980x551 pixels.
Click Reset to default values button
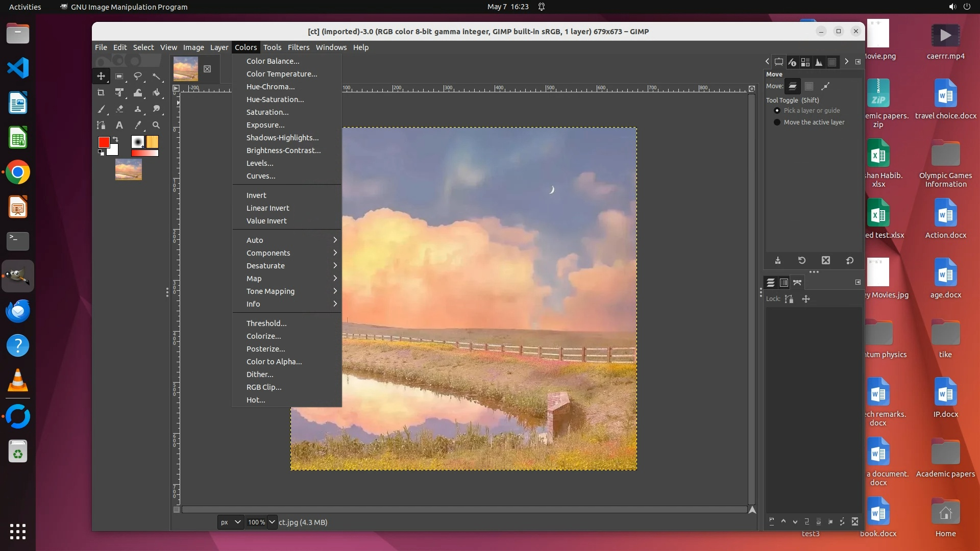pyautogui.click(x=850, y=261)
